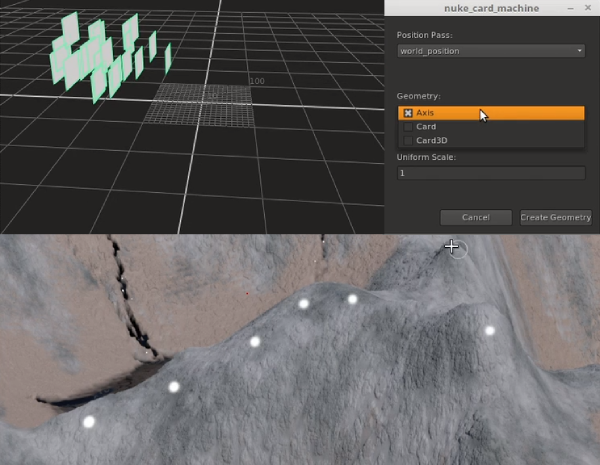This screenshot has width=600, height=465.
Task: Select the rightmost isolated white point marker
Action: (490, 331)
